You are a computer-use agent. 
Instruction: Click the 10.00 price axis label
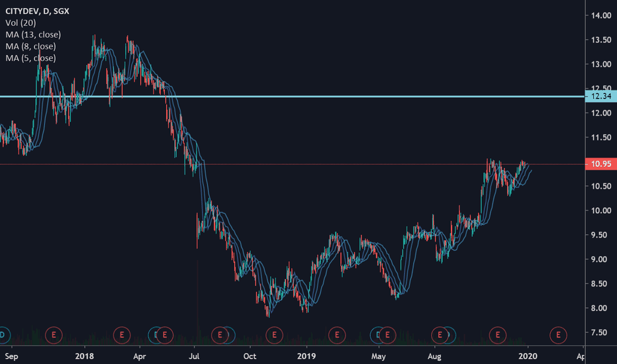[601, 210]
